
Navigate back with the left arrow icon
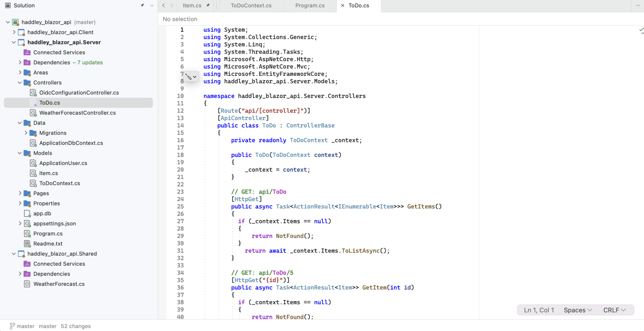(x=164, y=5)
